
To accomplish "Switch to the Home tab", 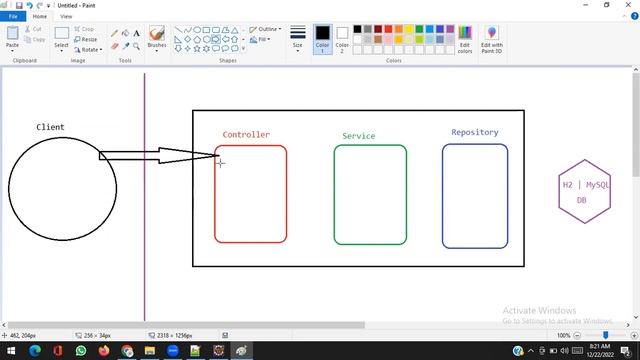I will point(40,16).
